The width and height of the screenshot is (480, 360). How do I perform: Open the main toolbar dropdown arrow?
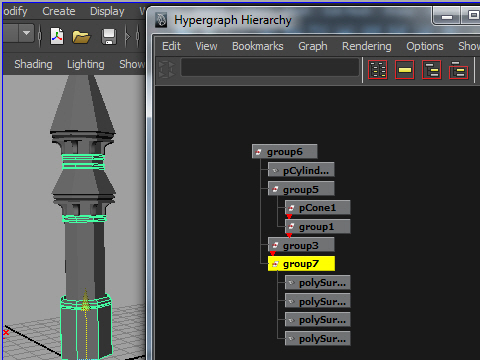[x=26, y=33]
